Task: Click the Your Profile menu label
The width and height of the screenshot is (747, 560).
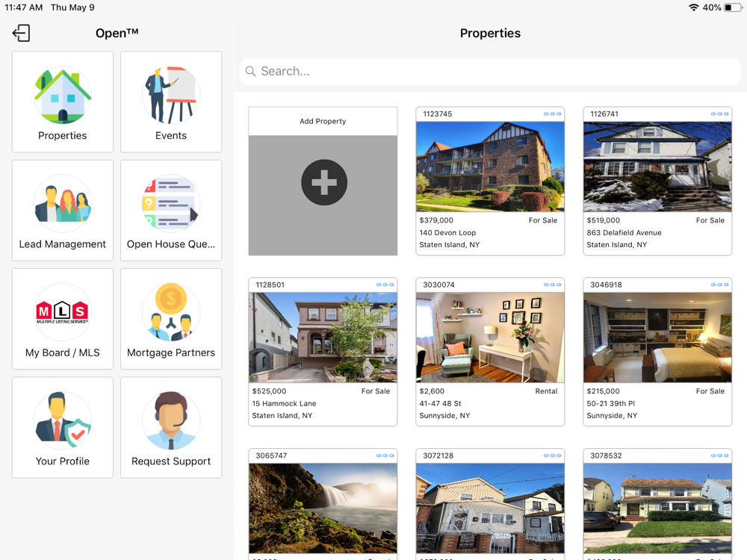Action: (63, 461)
